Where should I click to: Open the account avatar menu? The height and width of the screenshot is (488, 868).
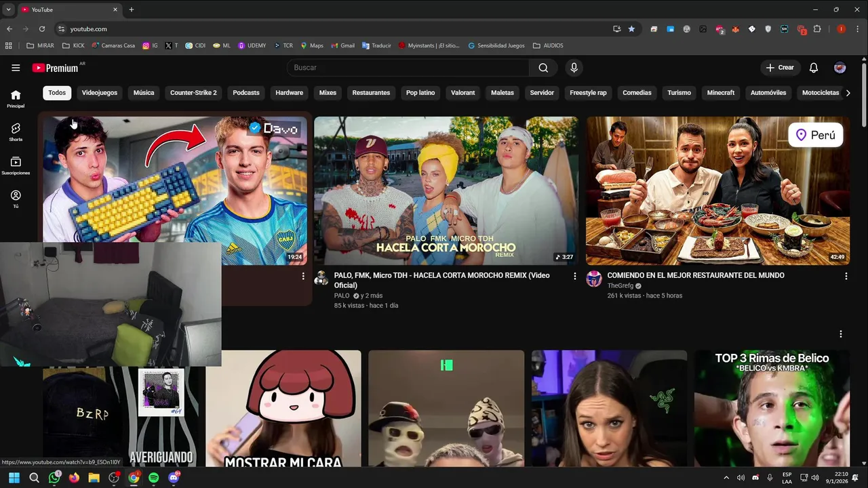pyautogui.click(x=840, y=68)
